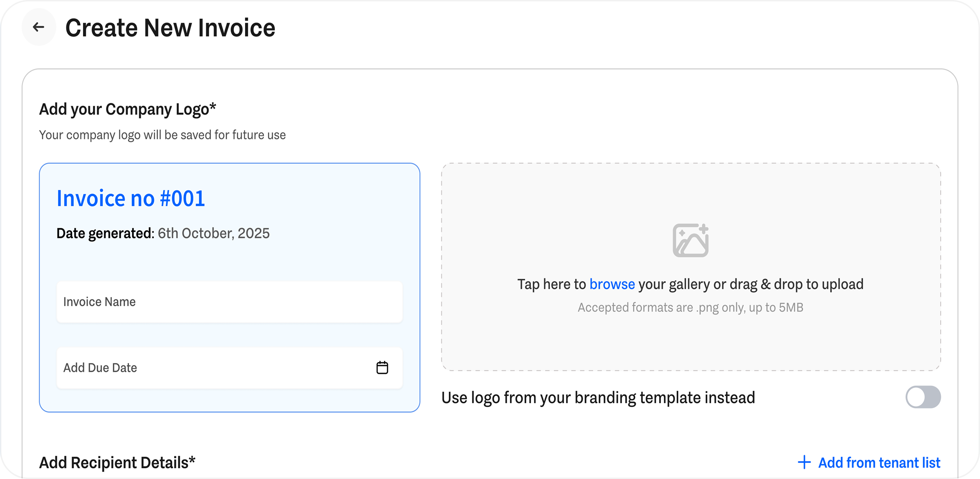Select the 'Invoice no #001' heading
980x479 pixels.
130,198
